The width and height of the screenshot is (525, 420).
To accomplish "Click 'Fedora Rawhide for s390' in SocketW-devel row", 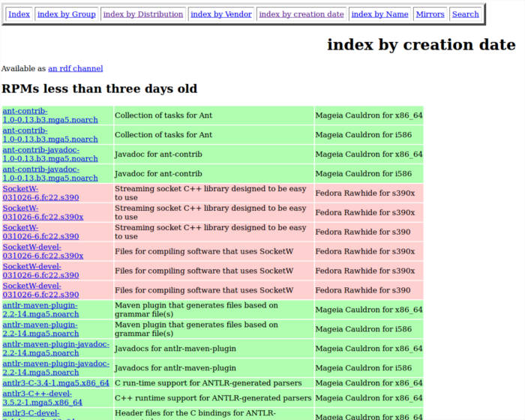I will [x=363, y=290].
